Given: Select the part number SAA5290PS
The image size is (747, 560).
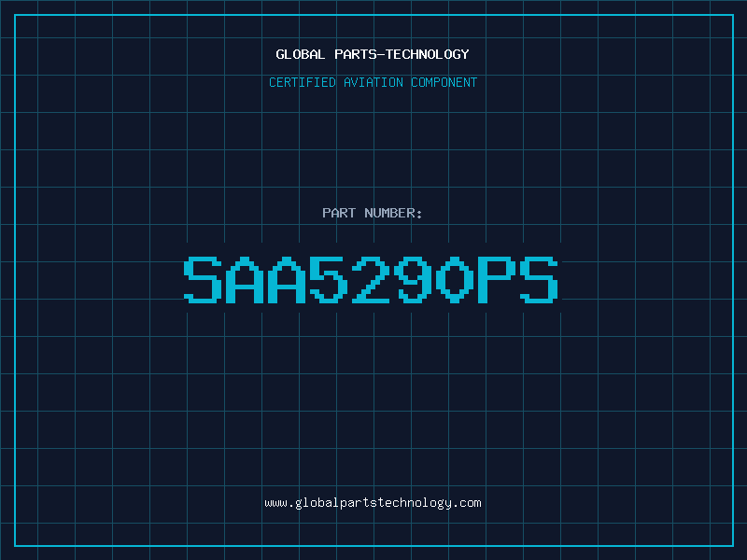Looking at the screenshot, I should coord(371,279).
